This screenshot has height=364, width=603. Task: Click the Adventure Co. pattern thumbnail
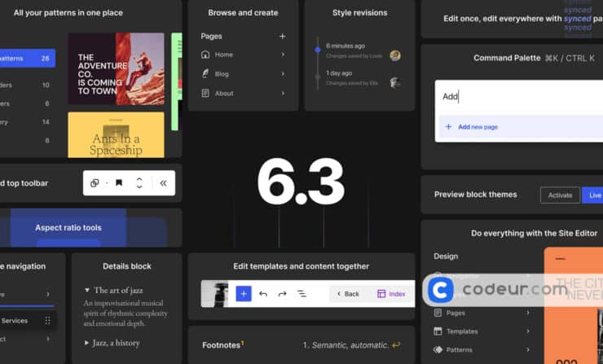tap(115, 69)
